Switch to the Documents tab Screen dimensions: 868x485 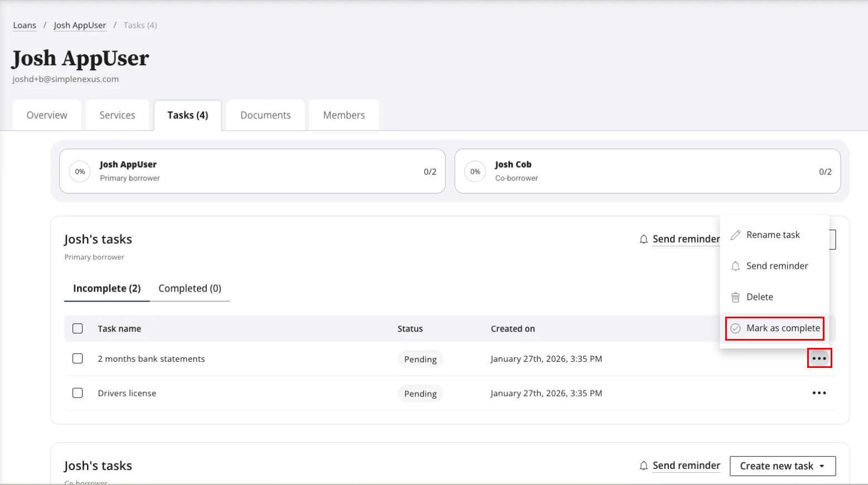click(266, 115)
